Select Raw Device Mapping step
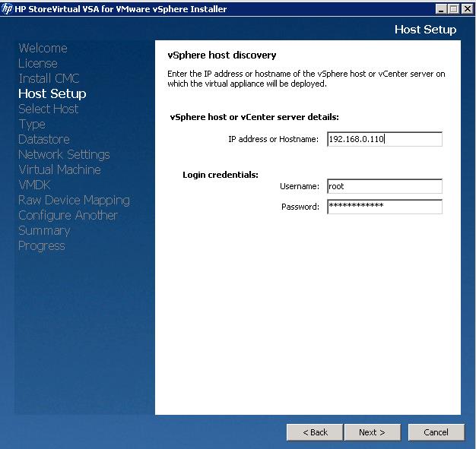 click(74, 201)
